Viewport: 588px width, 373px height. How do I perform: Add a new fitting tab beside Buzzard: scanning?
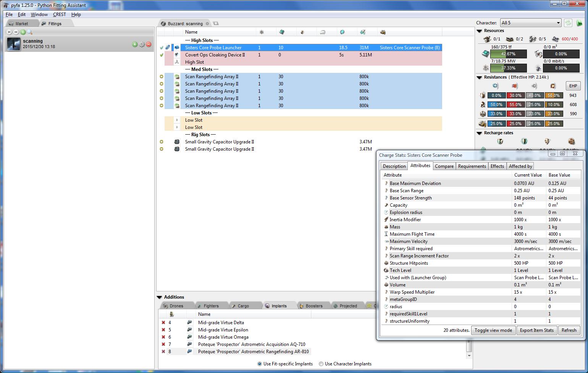[216, 24]
